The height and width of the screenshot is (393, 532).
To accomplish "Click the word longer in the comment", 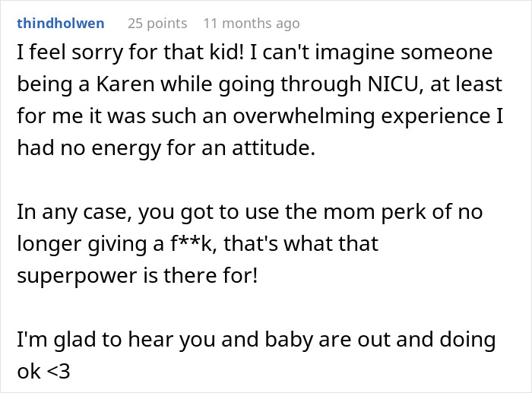I will (x=49, y=244).
